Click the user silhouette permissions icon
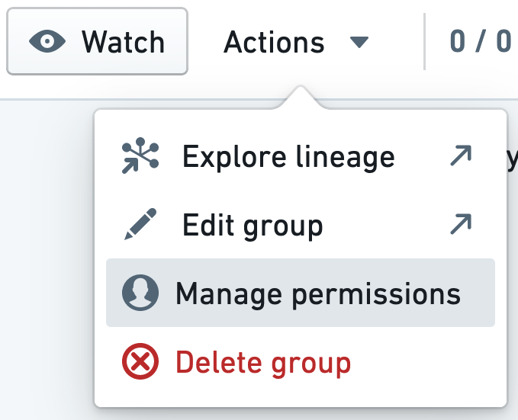This screenshot has height=420, width=518. pyautogui.click(x=140, y=293)
